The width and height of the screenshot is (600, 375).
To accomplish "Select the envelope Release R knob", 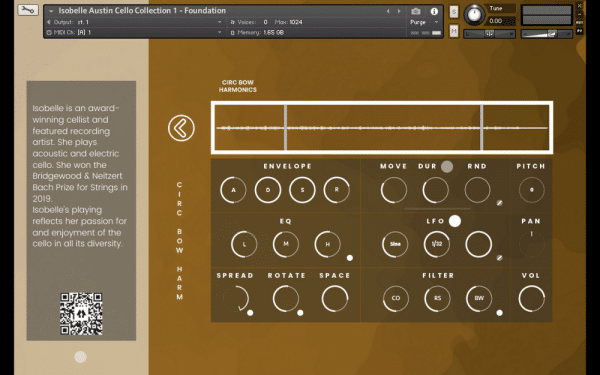I will 337,190.
